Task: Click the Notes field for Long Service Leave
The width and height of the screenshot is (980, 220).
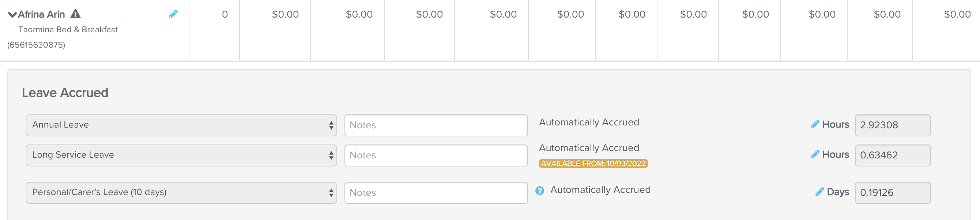Action: pyautogui.click(x=436, y=155)
